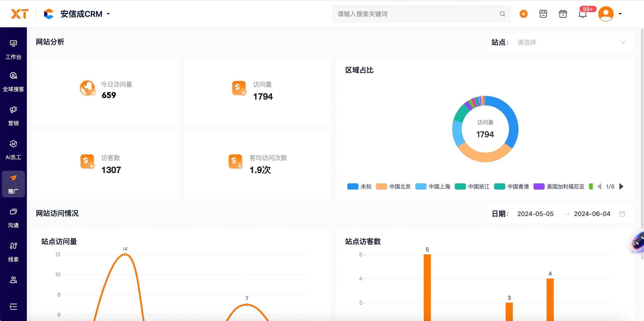The width and height of the screenshot is (644, 321).
Task: Click the contacts people icon in sidebar
Action: point(13,280)
